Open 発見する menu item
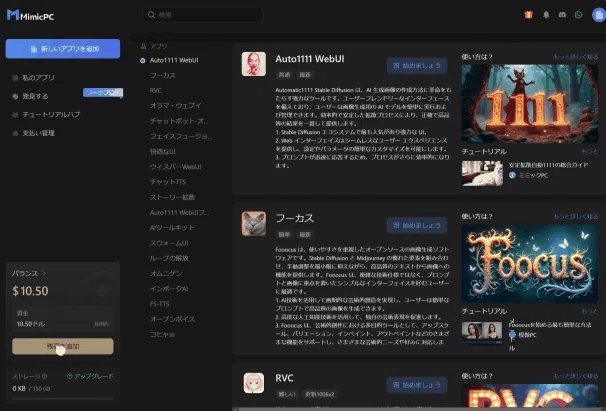The image size is (606, 411). click(x=35, y=96)
